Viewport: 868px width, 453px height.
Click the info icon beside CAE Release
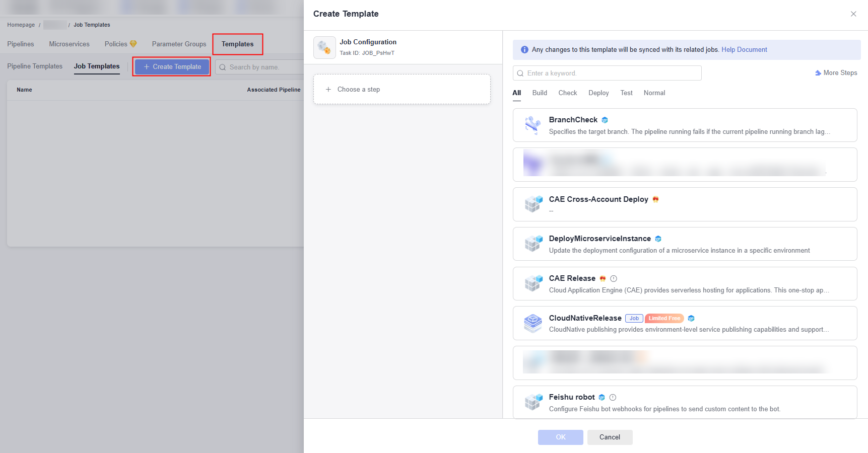614,279
